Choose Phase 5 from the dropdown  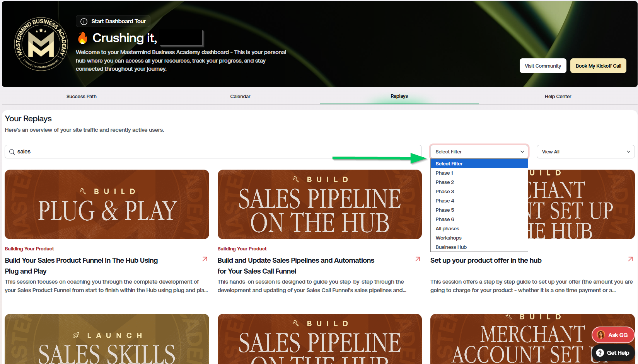[x=479, y=210]
